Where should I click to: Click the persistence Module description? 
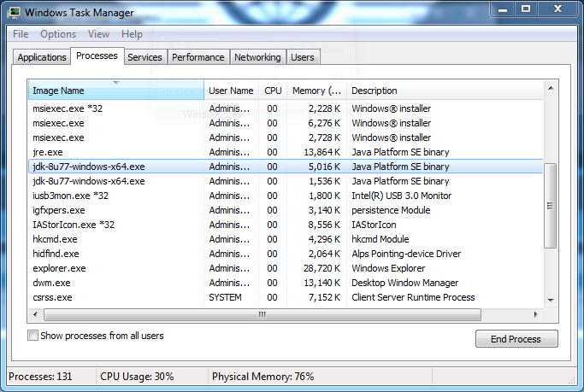[391, 210]
